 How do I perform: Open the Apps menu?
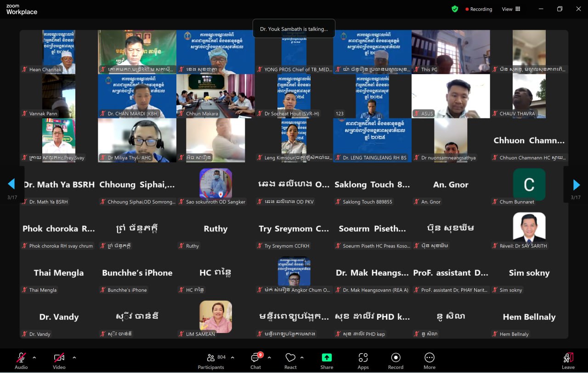click(x=363, y=361)
